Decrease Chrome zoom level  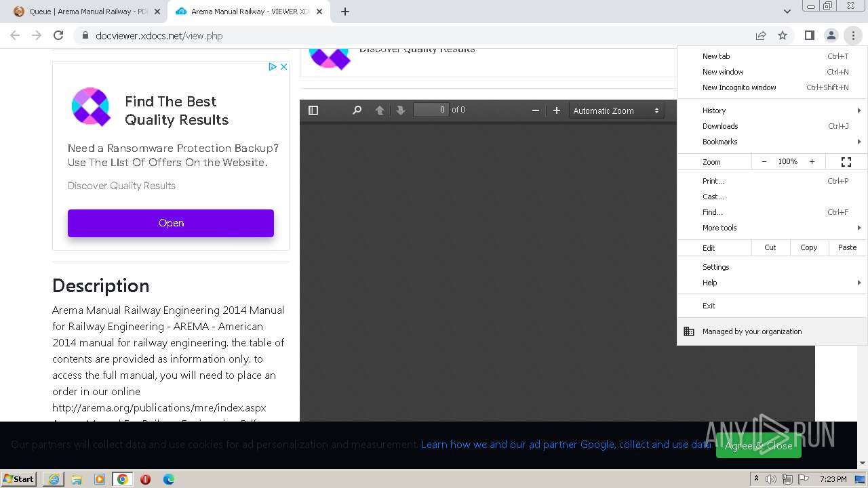pos(764,162)
